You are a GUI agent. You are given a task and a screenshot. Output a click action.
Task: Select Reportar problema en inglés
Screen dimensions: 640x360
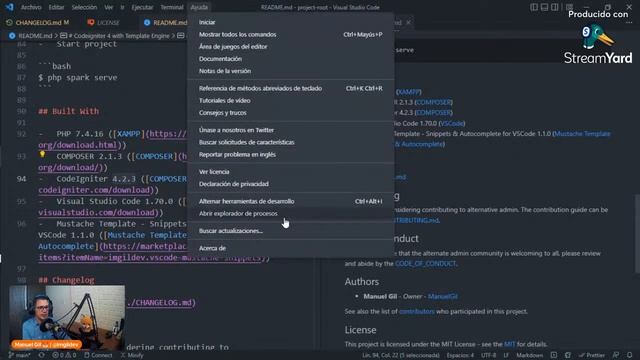pyautogui.click(x=291, y=154)
